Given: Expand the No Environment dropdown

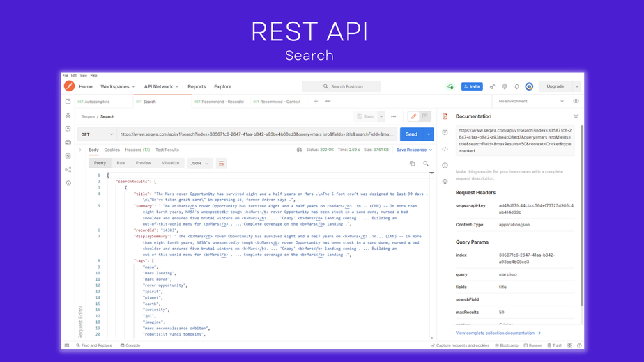Looking at the screenshot, I should point(530,102).
